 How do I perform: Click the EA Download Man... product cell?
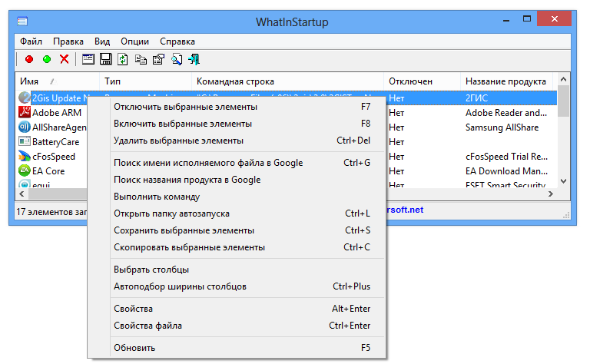506,171
